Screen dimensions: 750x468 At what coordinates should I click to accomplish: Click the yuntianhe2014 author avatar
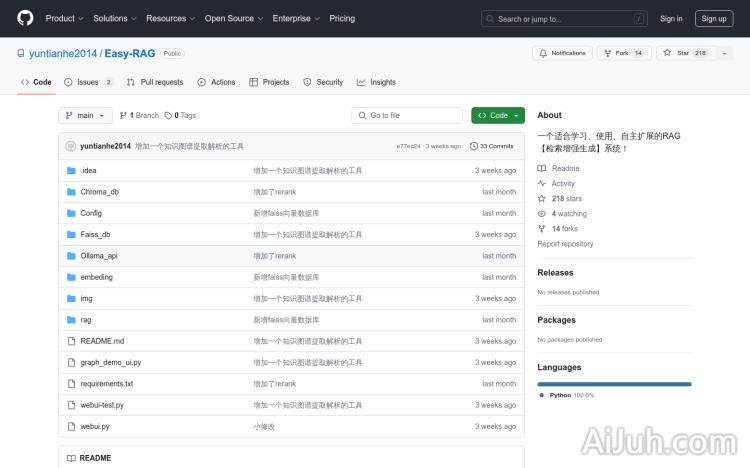pyautogui.click(x=71, y=146)
